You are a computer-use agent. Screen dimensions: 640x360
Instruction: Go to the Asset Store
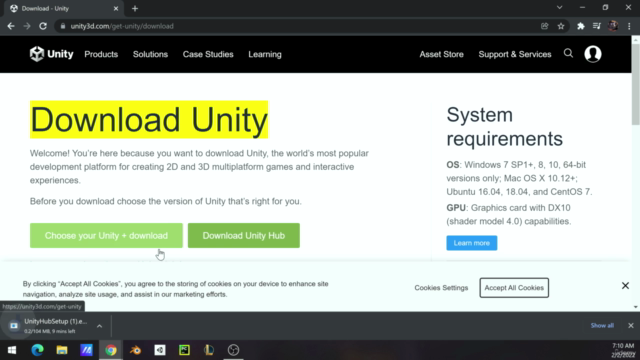(442, 54)
